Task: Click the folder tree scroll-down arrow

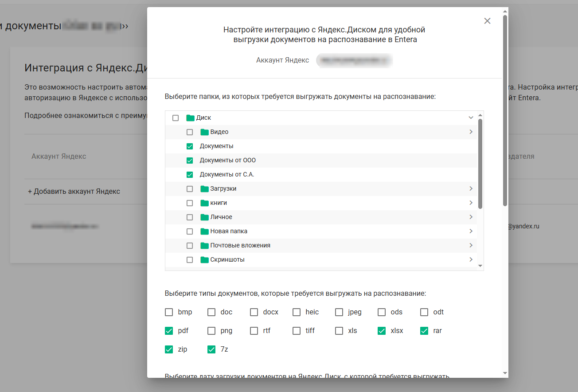Action: coord(480,266)
